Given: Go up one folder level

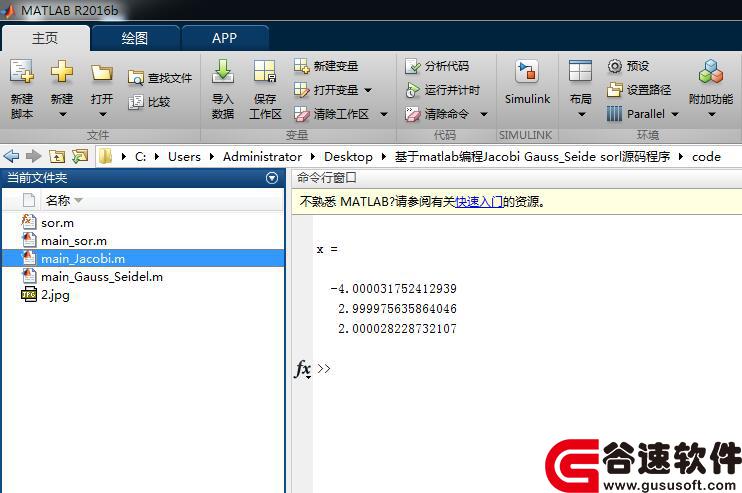Looking at the screenshot, I should point(57,156).
